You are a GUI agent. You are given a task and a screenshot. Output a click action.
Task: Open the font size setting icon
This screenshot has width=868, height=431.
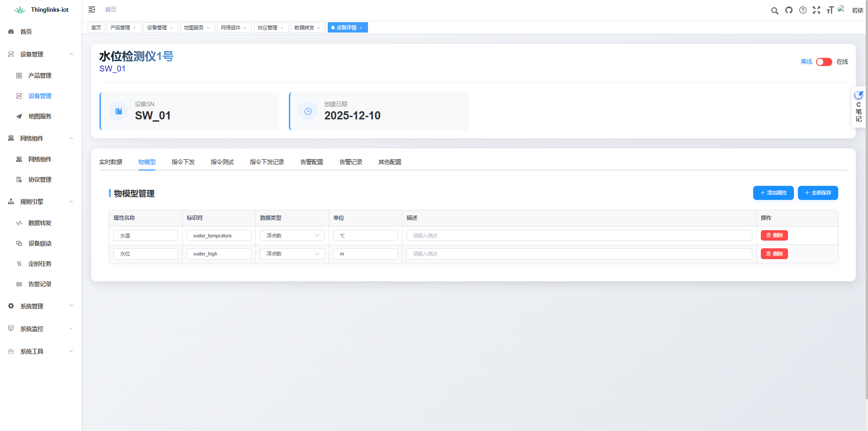tap(830, 10)
